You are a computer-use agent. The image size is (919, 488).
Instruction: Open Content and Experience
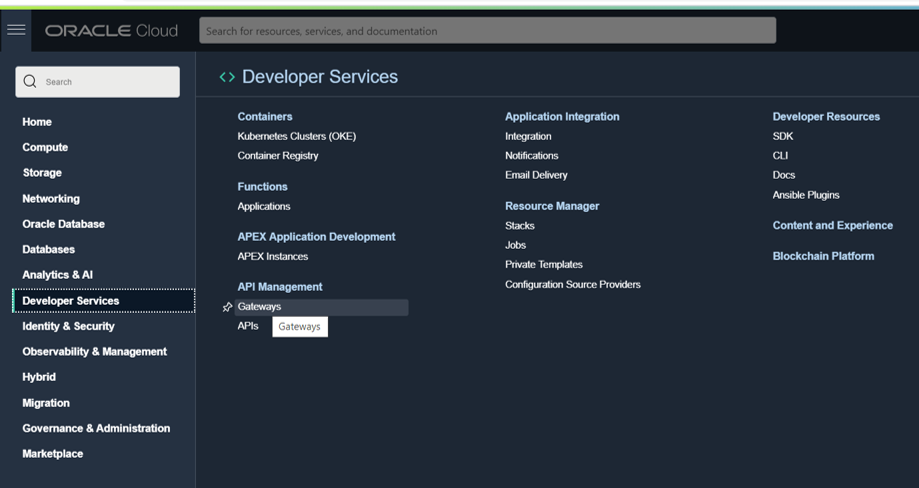[x=833, y=226]
